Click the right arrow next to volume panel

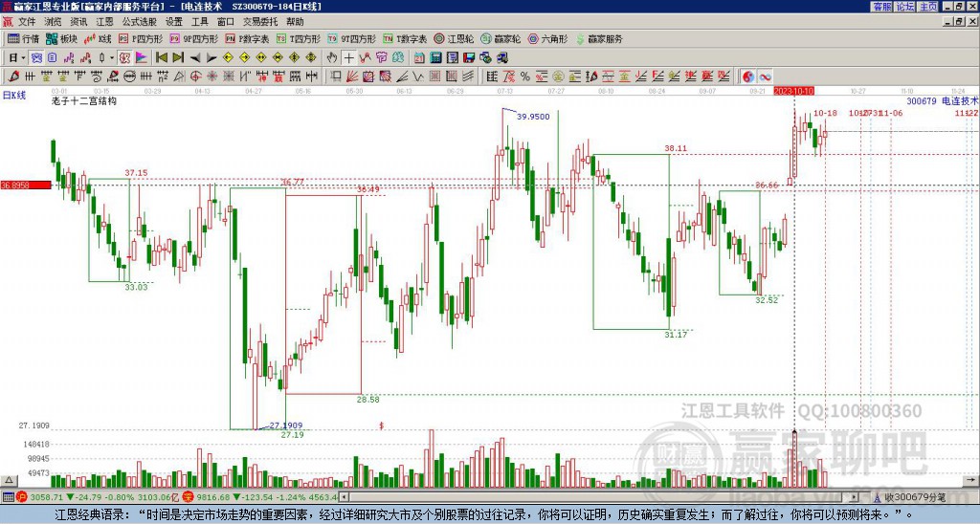click(970, 480)
